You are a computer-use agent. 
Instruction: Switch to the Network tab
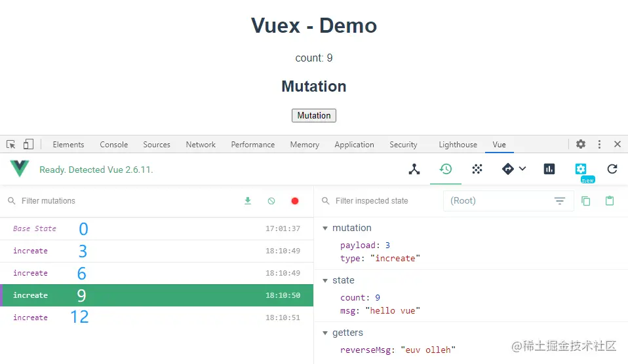[201, 145]
